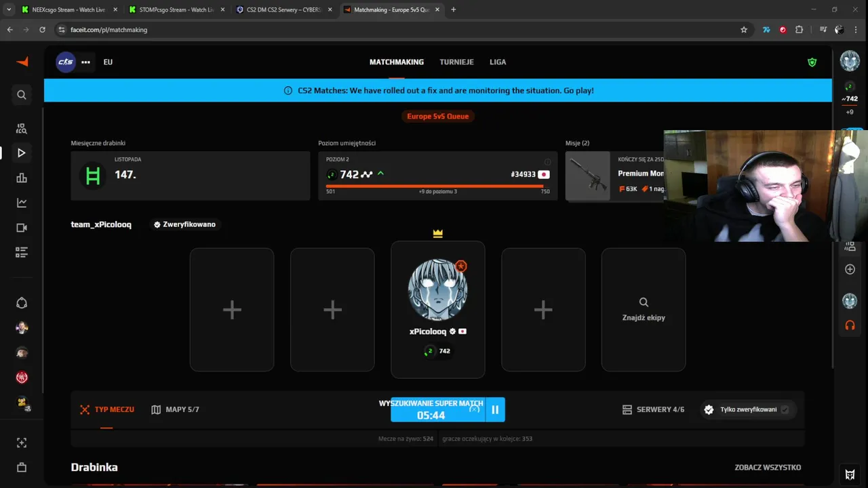This screenshot has width=868, height=488.
Task: Open the Chrome extensions puzzle icon
Action: tap(800, 30)
